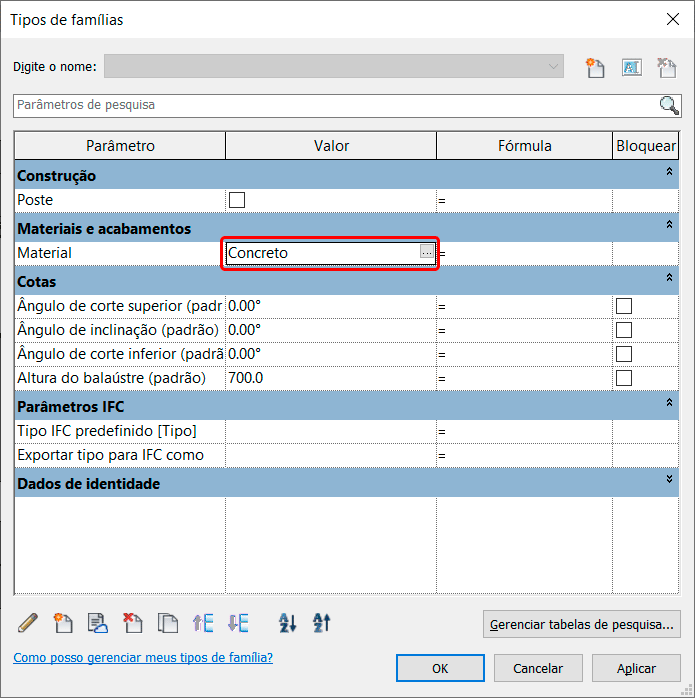Open the Digite o nome dropdown
This screenshot has height=698, width=695.
point(553,67)
